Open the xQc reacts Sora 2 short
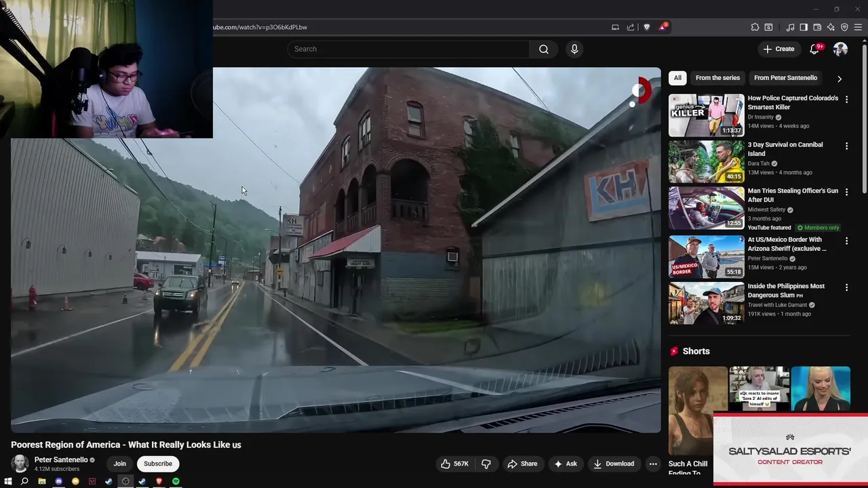Image resolution: width=868 pixels, height=488 pixels. pyautogui.click(x=759, y=389)
